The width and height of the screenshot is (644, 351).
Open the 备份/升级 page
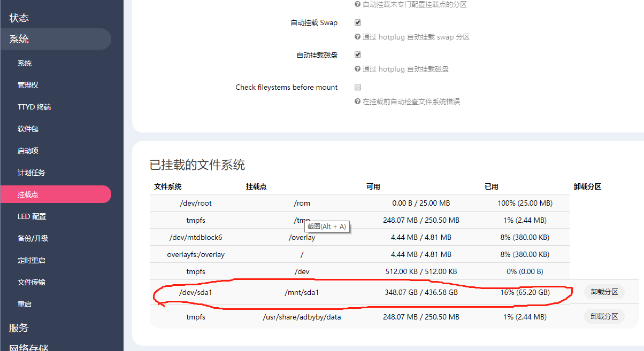[x=33, y=238]
